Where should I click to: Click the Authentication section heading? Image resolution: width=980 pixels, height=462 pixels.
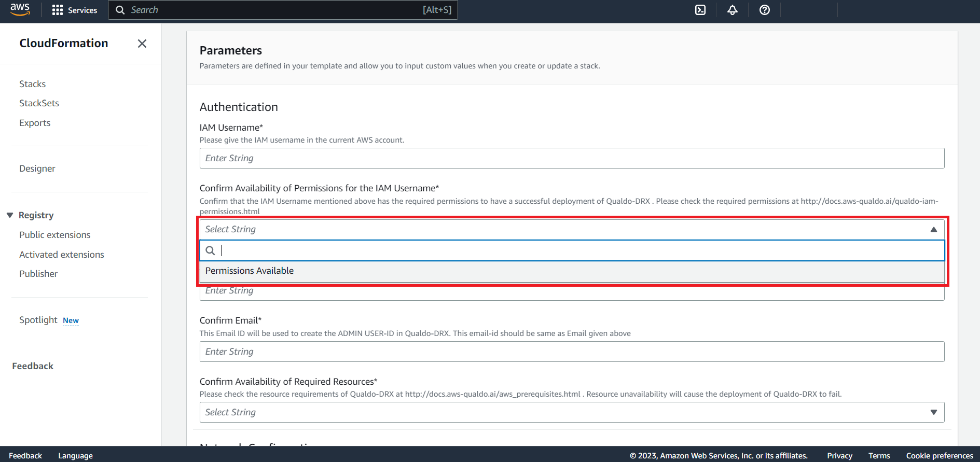coord(239,107)
